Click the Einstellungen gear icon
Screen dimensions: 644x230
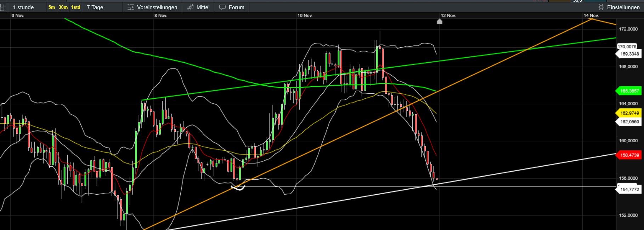601,7
